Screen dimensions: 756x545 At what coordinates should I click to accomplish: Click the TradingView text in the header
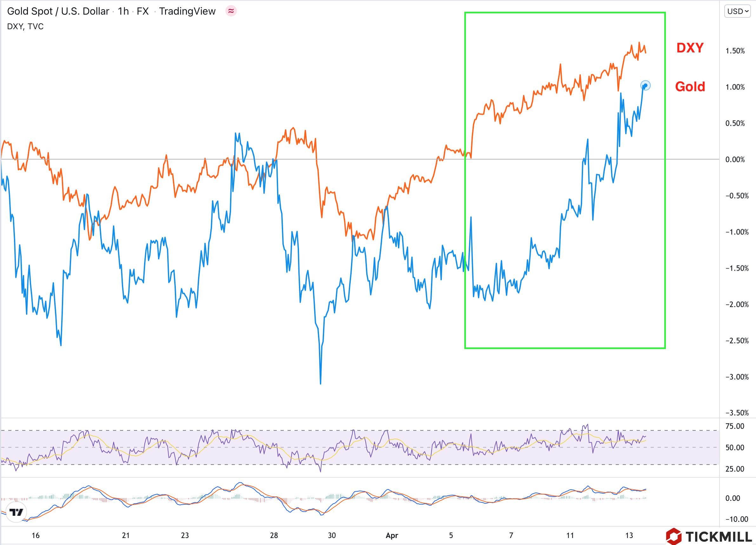tap(187, 11)
